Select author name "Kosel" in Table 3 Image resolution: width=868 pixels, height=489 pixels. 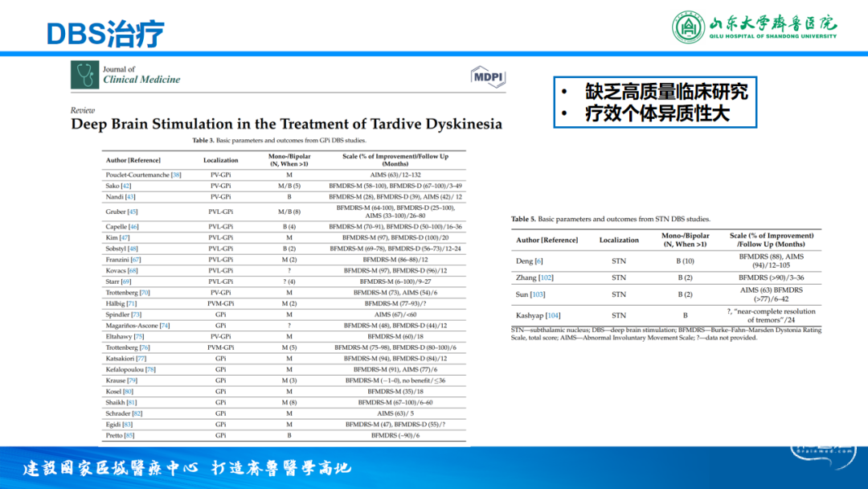point(113,392)
